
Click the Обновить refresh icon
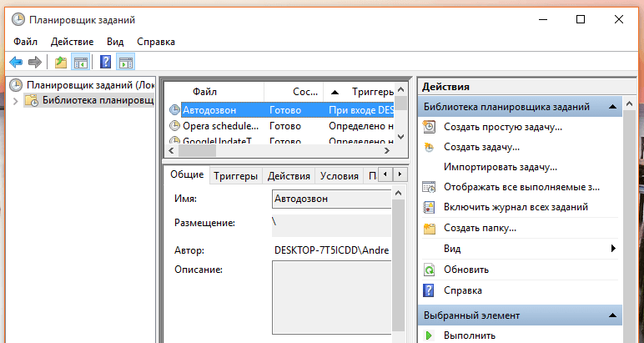(430, 270)
